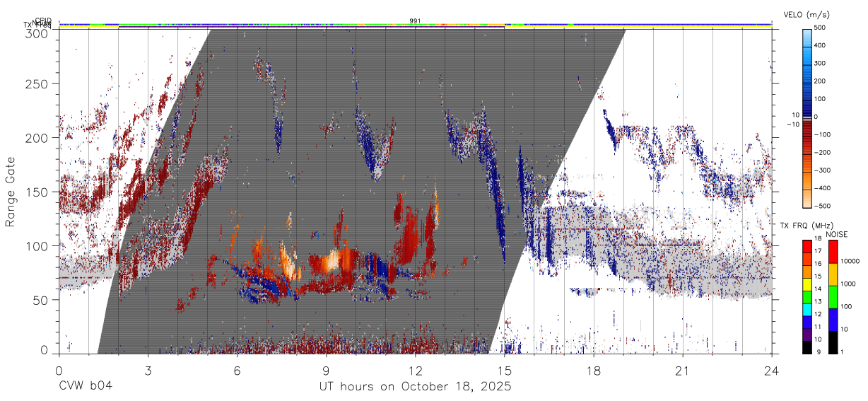Image resolution: width=868 pixels, height=401 pixels.
Task: Click the '12' tick on UT hours axis
Action: click(x=416, y=370)
